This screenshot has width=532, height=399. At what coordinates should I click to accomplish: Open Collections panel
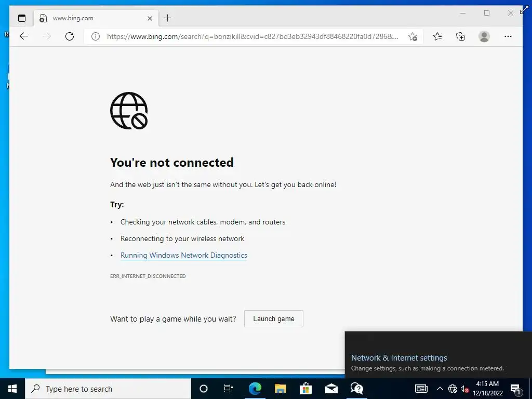click(x=460, y=36)
